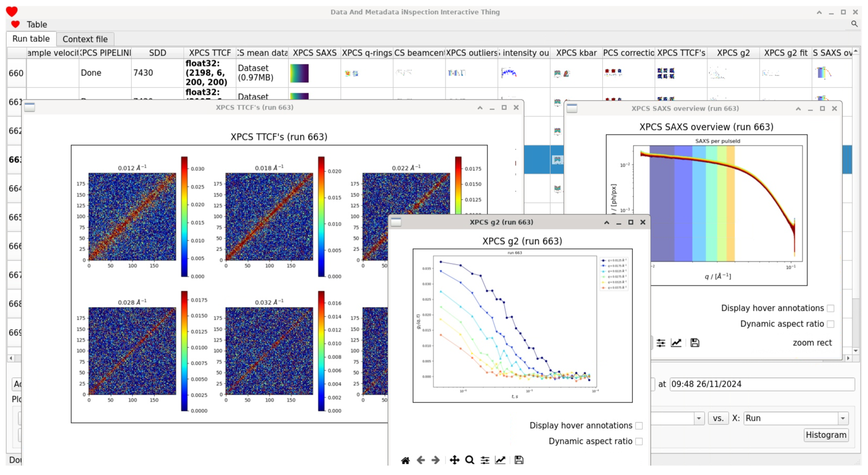868x475 pixels.
Task: Select Pan tool in XPCS g2 toolbar
Action: [x=454, y=460]
